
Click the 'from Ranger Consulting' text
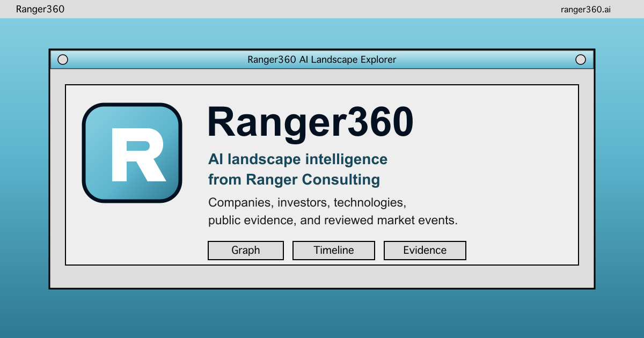coord(294,179)
